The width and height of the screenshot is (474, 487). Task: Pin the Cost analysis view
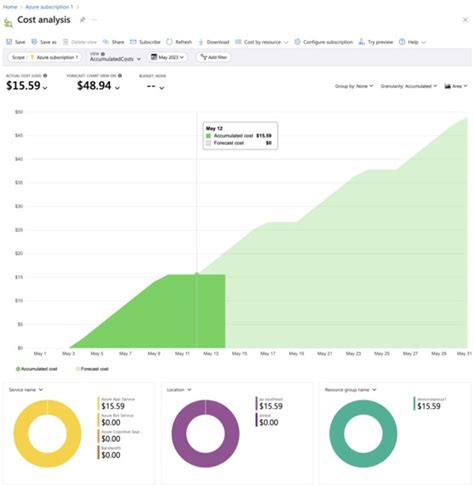click(x=82, y=20)
